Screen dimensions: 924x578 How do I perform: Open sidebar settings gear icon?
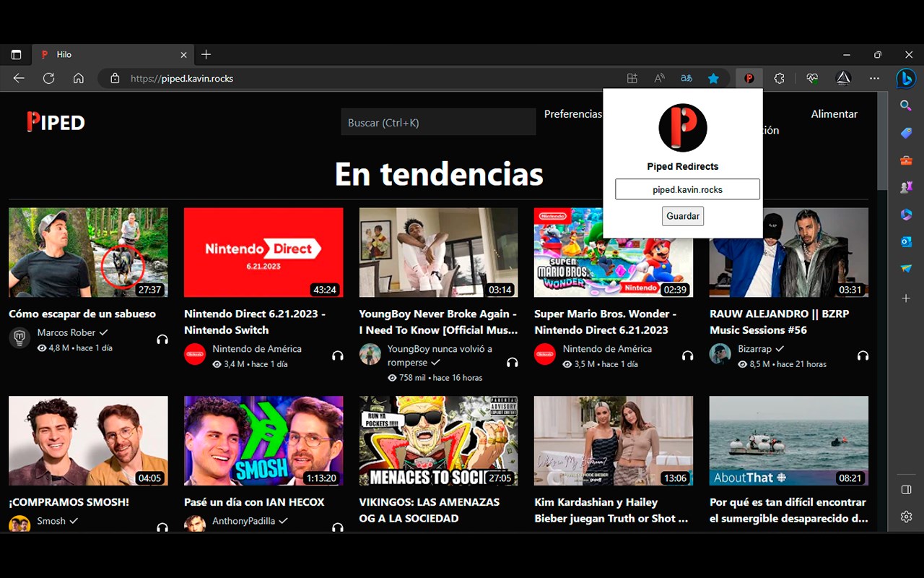coord(906,517)
